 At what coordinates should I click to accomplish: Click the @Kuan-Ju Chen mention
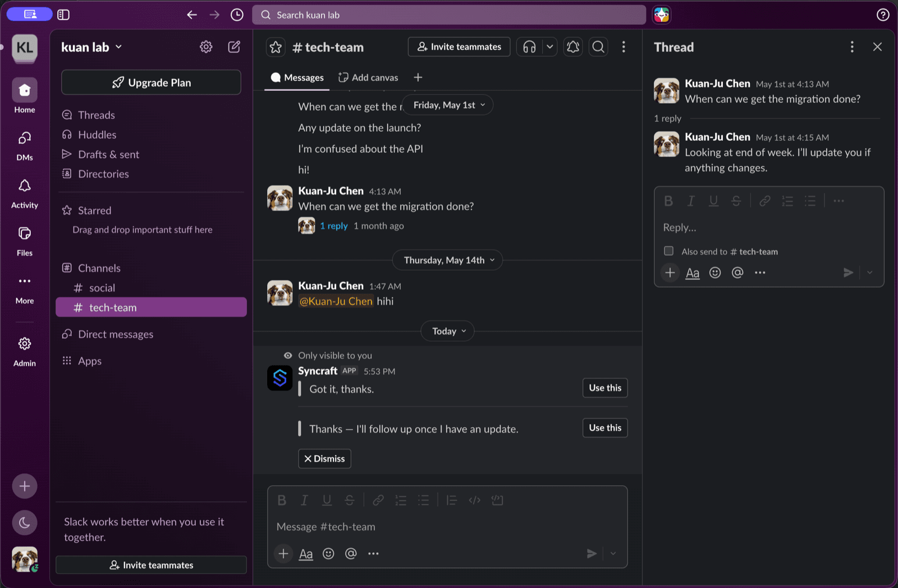point(336,301)
